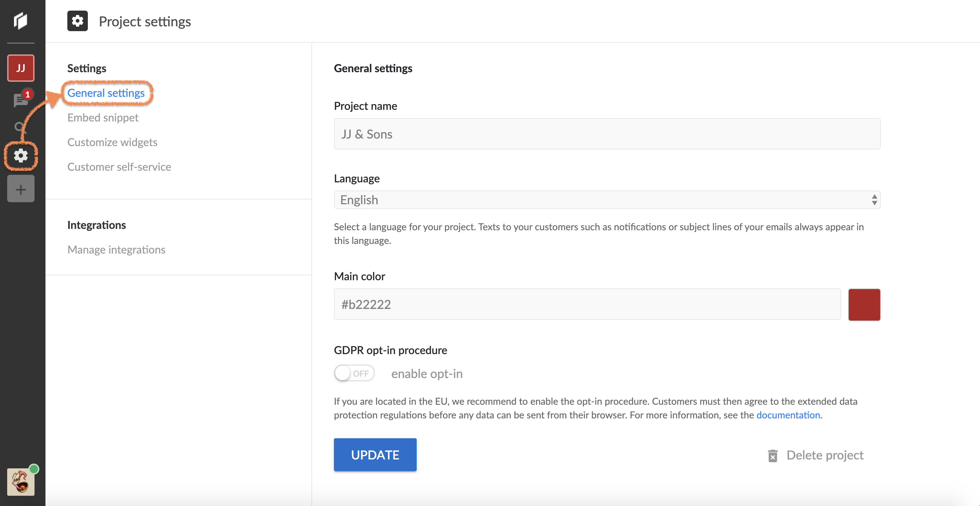Click the trash icon next to Delete project
Image resolution: width=980 pixels, height=506 pixels.
[773, 456]
